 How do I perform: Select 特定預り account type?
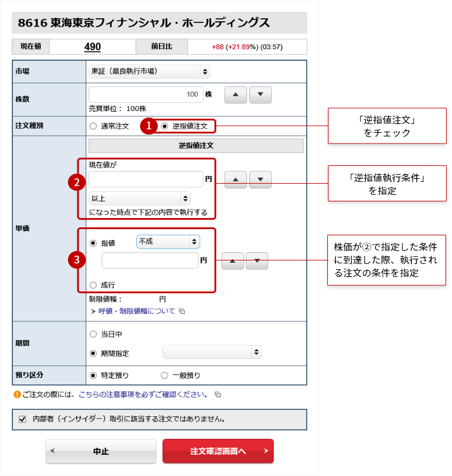[x=93, y=376]
